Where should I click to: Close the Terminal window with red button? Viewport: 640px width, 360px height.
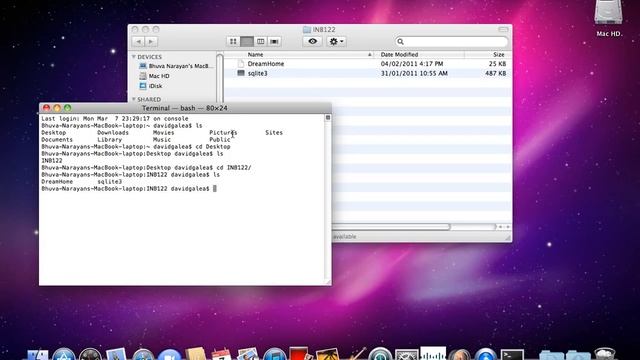point(46,108)
